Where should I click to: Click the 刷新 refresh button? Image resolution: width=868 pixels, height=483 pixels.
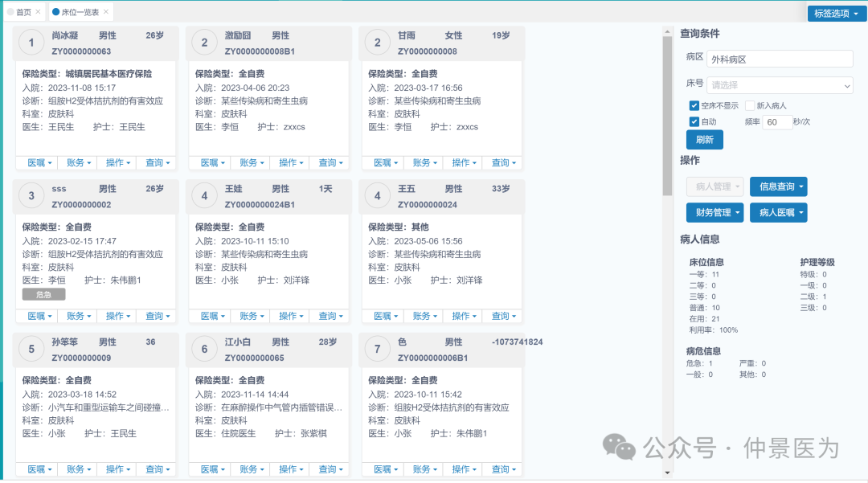pos(704,139)
